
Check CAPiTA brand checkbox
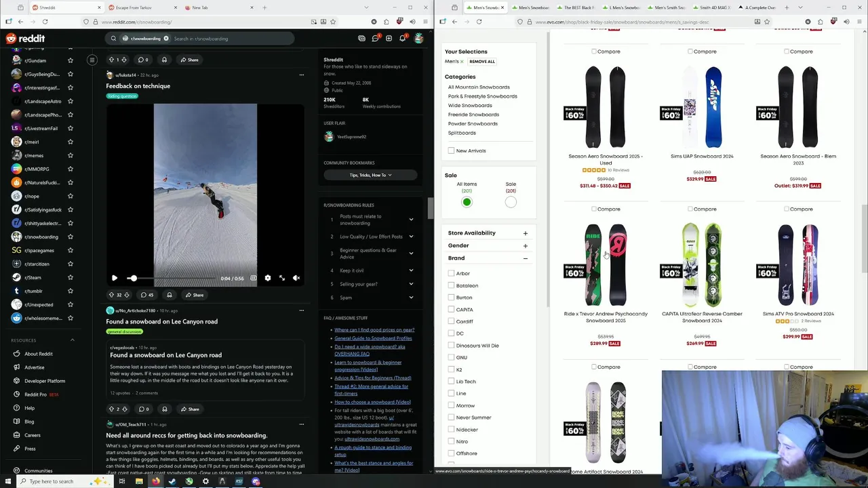[451, 309]
